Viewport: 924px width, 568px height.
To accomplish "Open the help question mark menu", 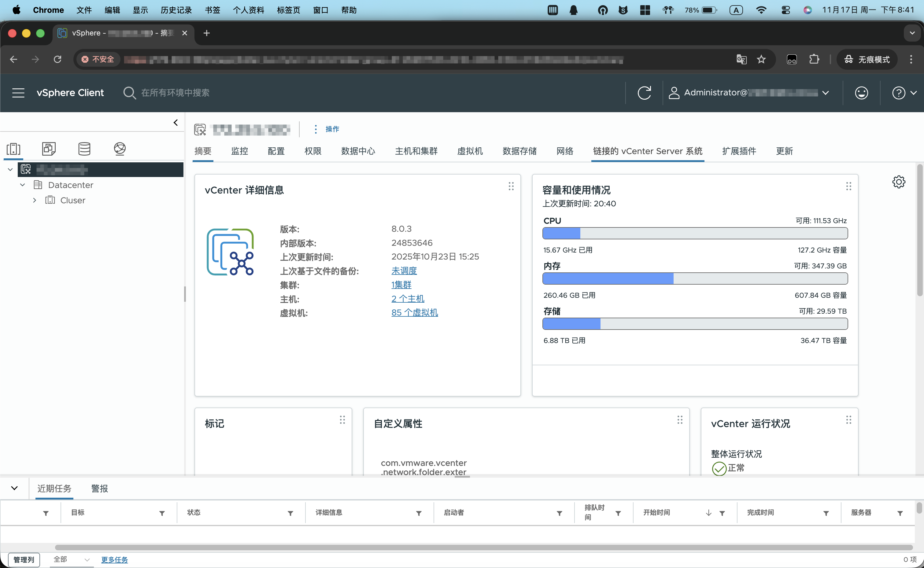I will tap(904, 93).
